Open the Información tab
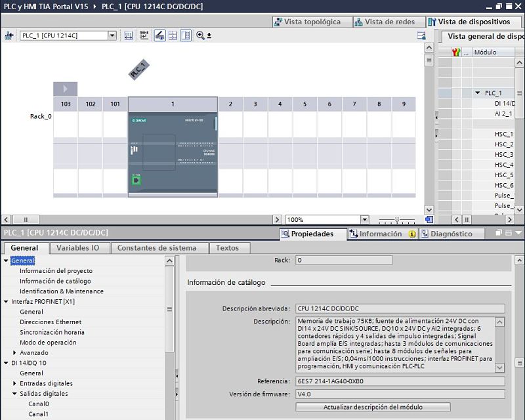The height and width of the screenshot is (420, 525). click(x=383, y=234)
